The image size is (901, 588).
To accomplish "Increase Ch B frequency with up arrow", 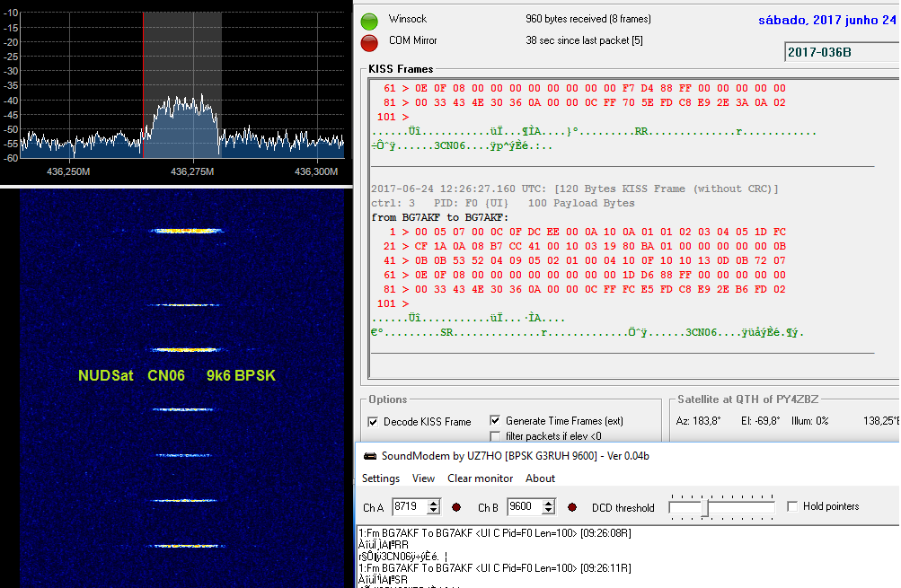I will point(549,503).
